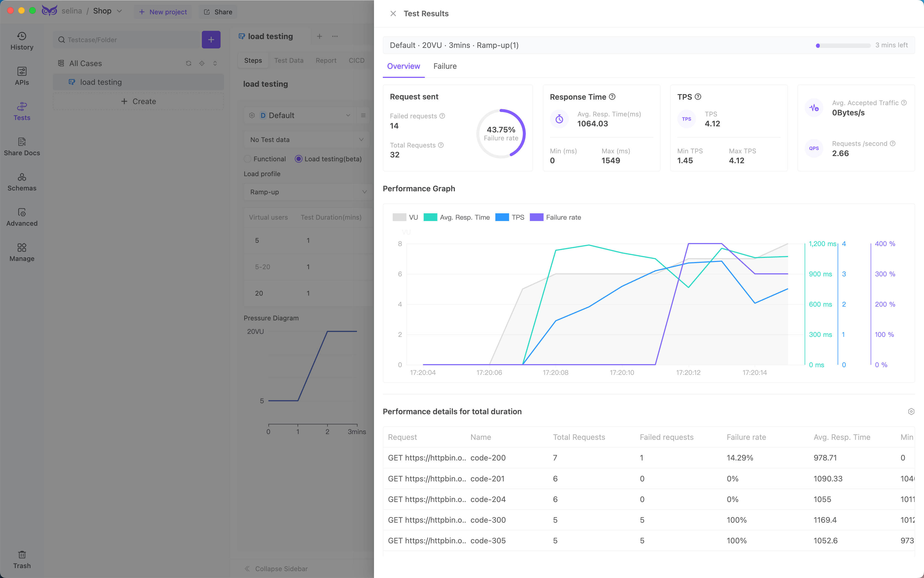Open the Trash in the sidebar
This screenshot has width=924, height=578.
click(x=22, y=560)
